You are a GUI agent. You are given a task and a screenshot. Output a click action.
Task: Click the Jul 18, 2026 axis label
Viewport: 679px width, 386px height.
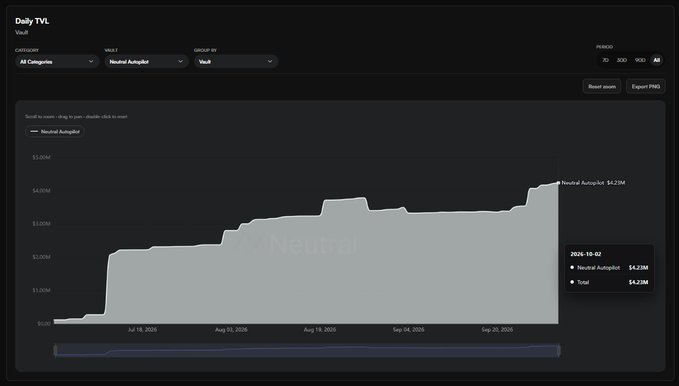(x=142, y=330)
